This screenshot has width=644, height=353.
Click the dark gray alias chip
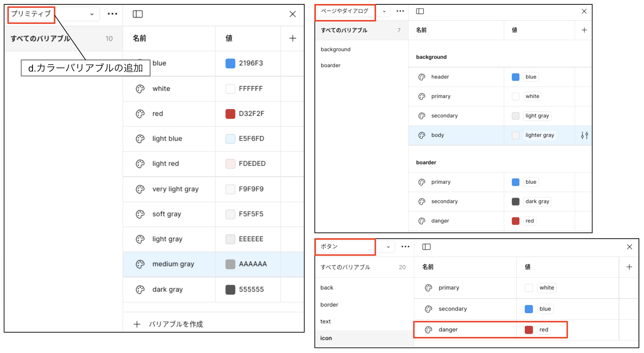tap(537, 202)
